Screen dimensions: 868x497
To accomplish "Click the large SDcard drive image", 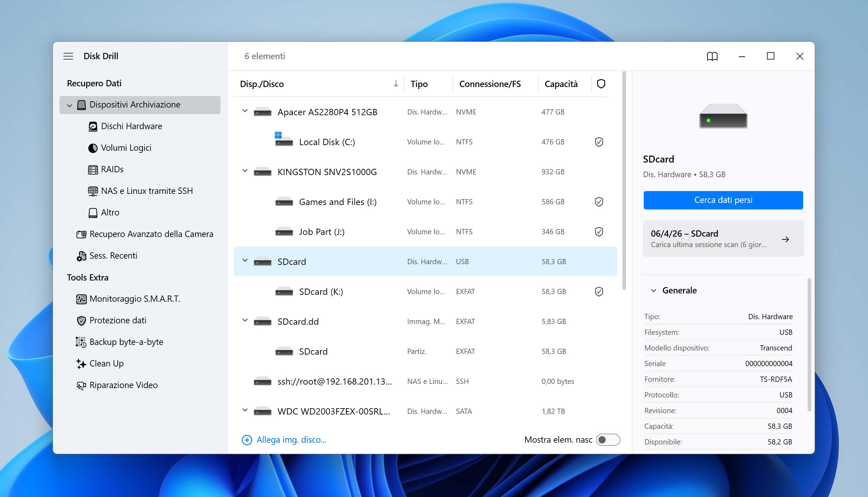I will click(x=723, y=116).
